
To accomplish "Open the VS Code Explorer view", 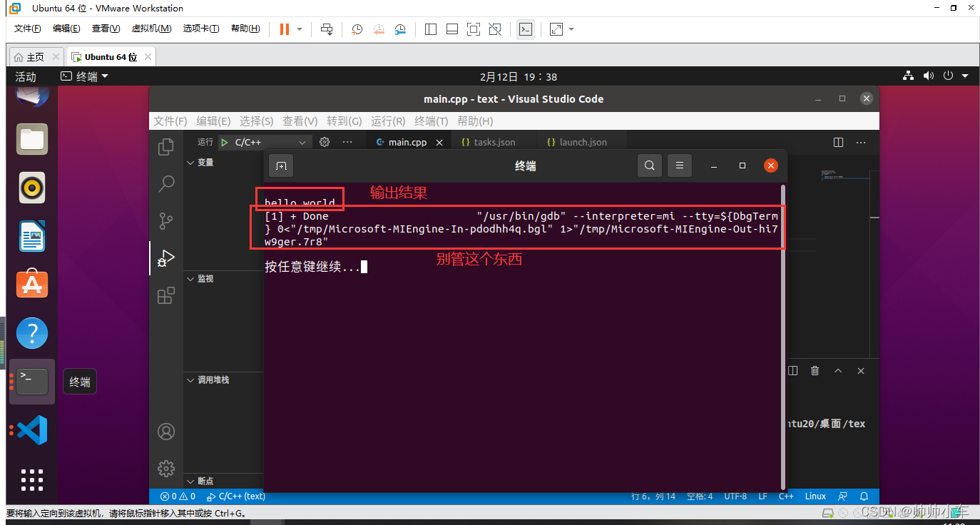I will pyautogui.click(x=166, y=146).
